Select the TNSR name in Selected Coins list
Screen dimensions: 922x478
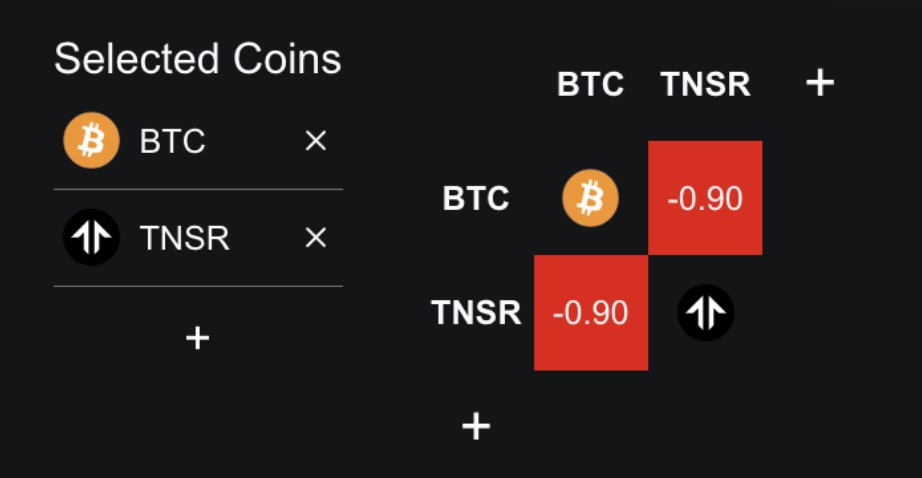point(185,239)
